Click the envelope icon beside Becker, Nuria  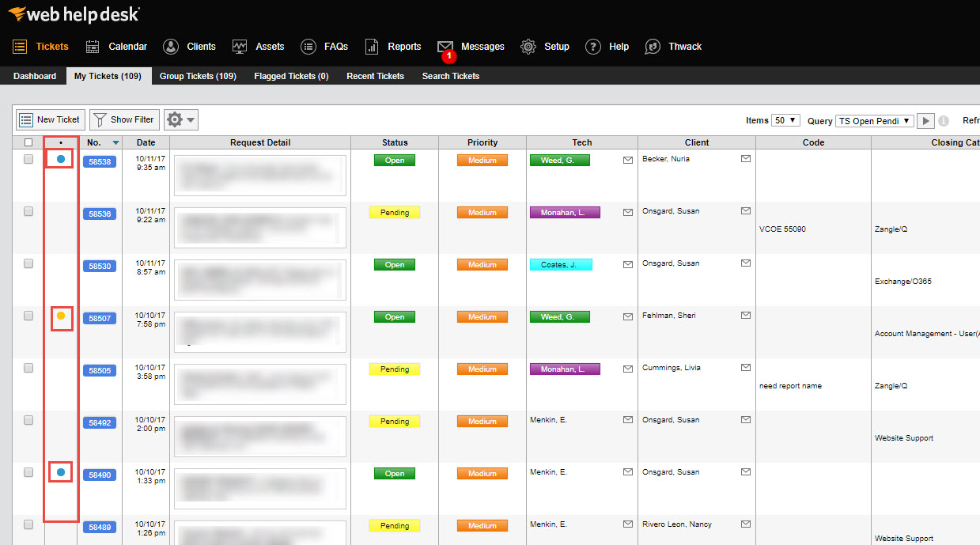(x=744, y=158)
